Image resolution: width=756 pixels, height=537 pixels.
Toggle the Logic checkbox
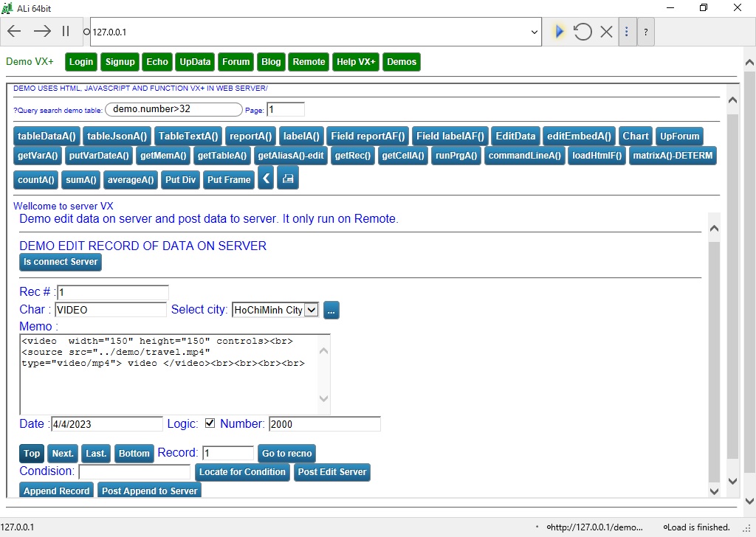tap(210, 423)
